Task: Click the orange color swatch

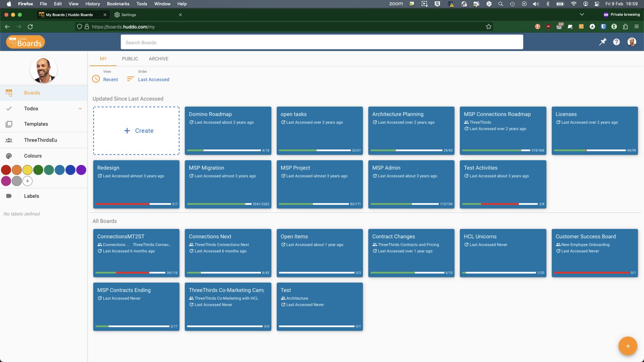Action: coord(16,169)
